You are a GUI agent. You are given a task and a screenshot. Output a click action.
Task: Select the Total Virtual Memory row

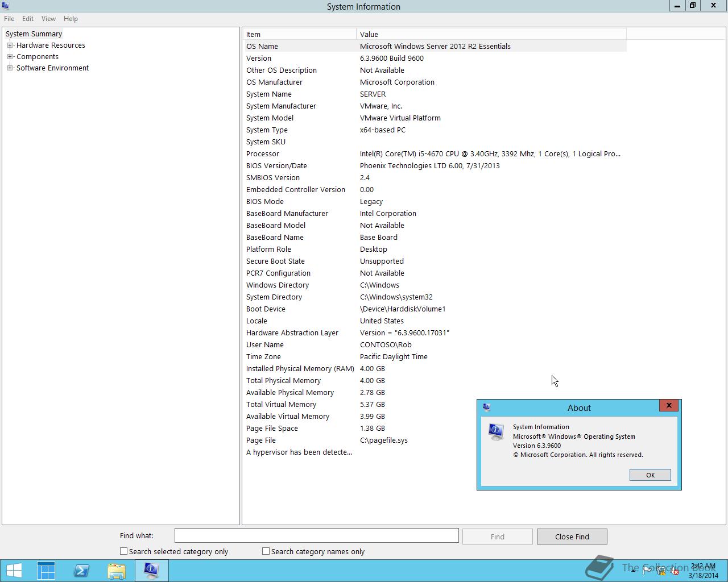(x=435, y=404)
